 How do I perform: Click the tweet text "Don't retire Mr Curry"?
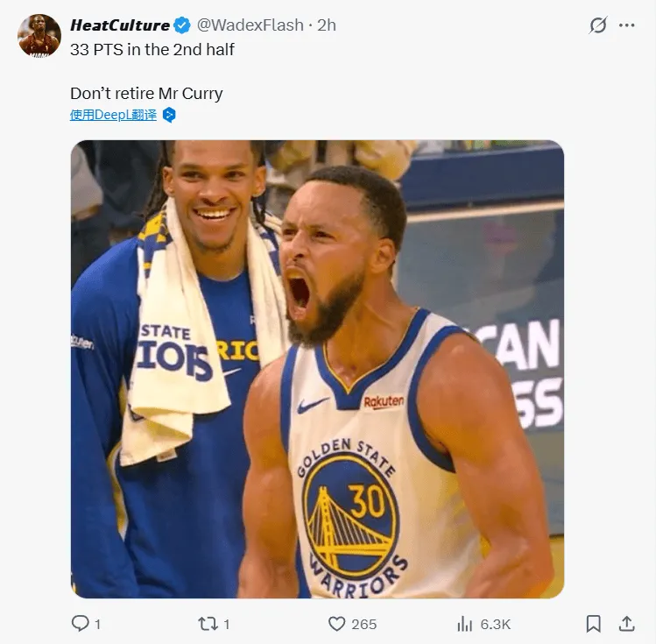click(x=146, y=93)
